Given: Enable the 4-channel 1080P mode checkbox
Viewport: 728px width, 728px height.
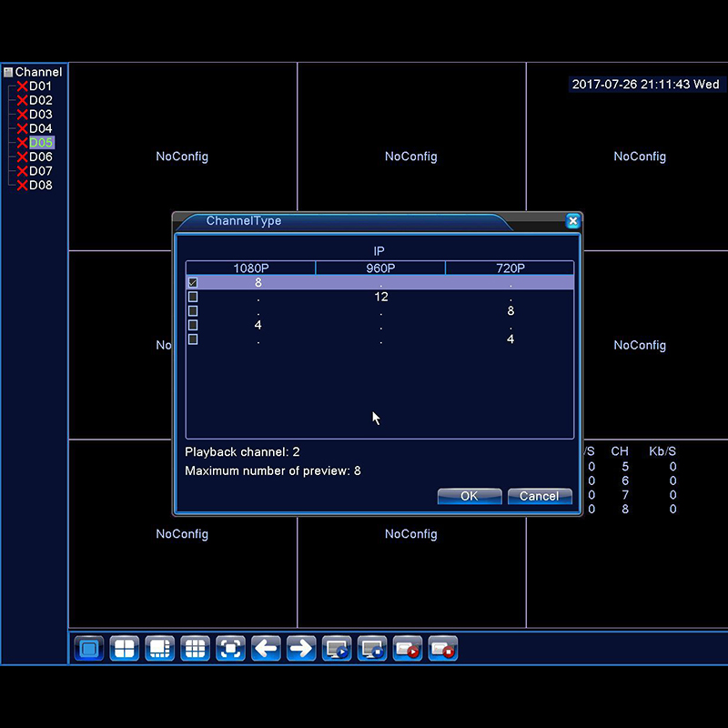Looking at the screenshot, I should pos(193,325).
